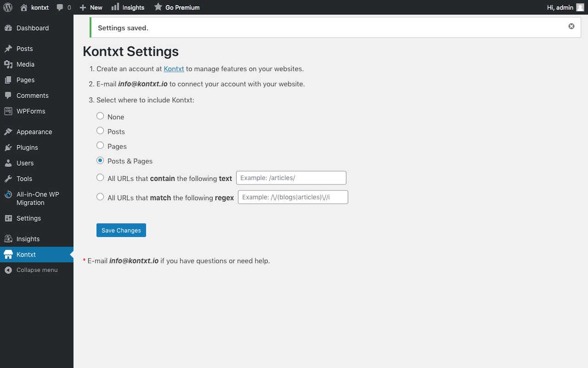The image size is (588, 368).
Task: Select the Posts radio option
Action: (x=100, y=131)
